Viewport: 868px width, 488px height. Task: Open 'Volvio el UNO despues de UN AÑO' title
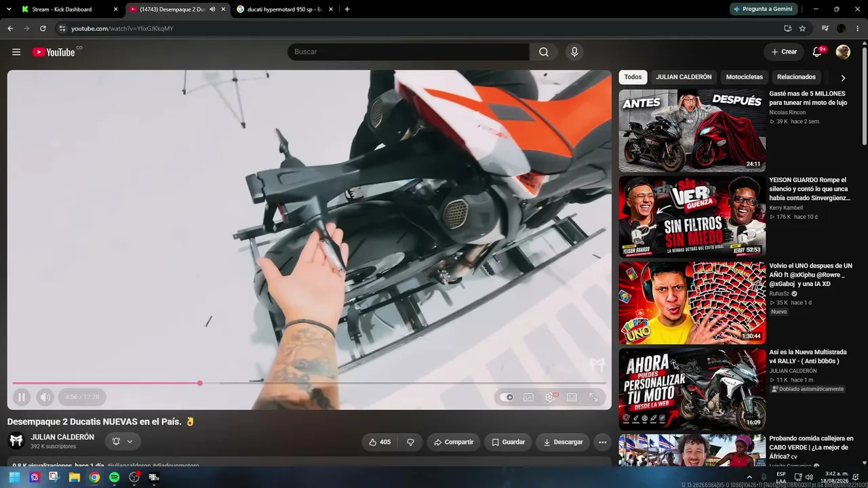point(811,274)
